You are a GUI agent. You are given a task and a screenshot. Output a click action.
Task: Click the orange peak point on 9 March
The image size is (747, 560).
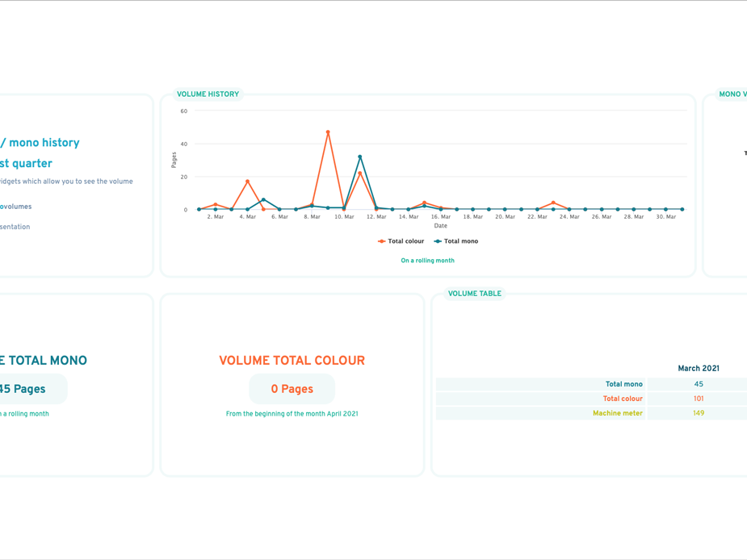[328, 132]
